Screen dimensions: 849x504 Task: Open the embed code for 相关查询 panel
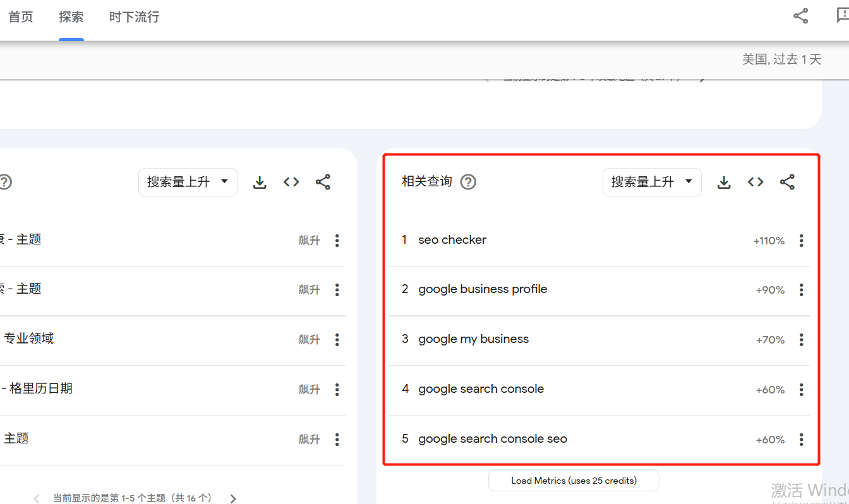(756, 182)
